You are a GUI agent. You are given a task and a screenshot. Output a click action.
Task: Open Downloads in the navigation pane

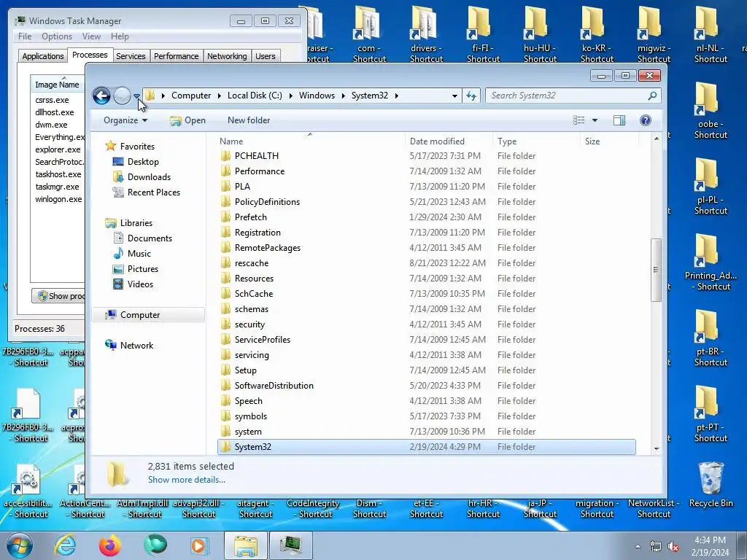click(149, 176)
